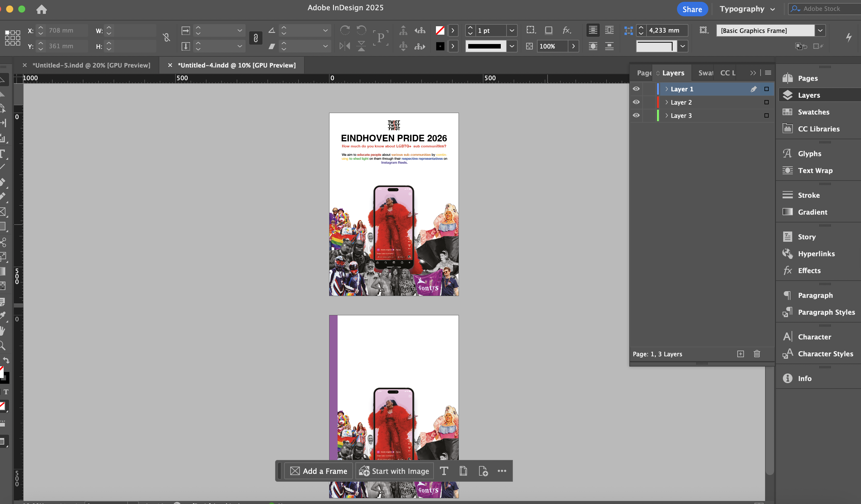Click the create new layer icon
Viewport: 861px width, 504px height.
pyautogui.click(x=740, y=354)
